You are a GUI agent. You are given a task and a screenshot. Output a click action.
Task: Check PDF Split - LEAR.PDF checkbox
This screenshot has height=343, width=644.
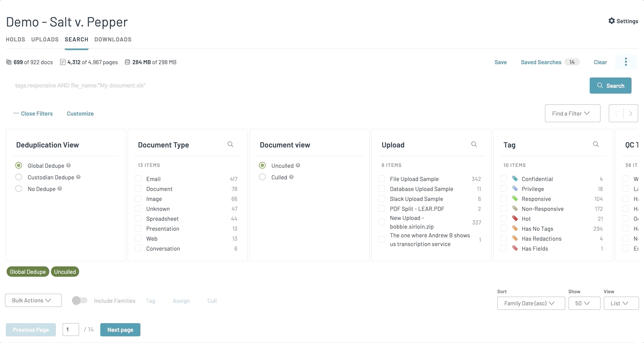[382, 208]
